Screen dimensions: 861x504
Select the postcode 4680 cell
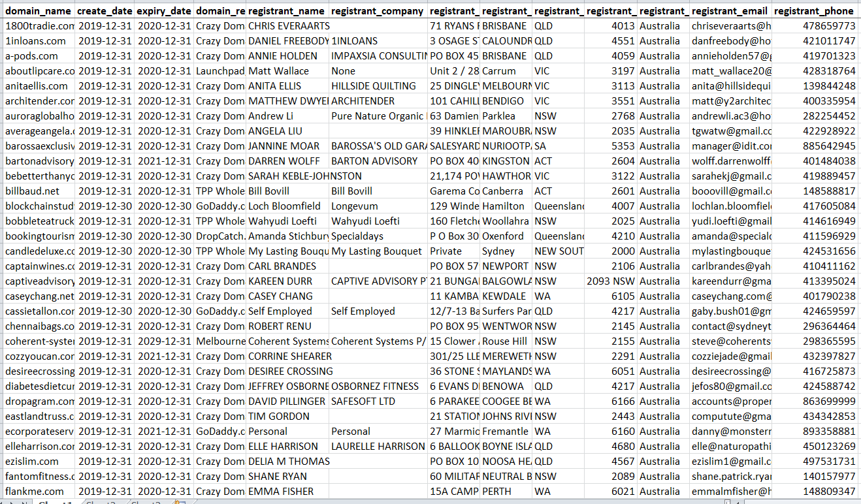click(x=611, y=447)
